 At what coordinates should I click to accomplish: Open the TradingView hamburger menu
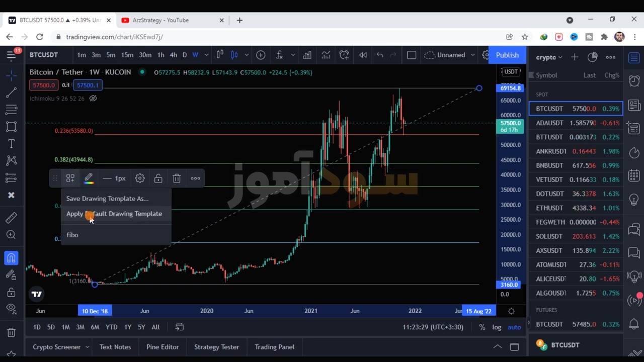[x=11, y=55]
